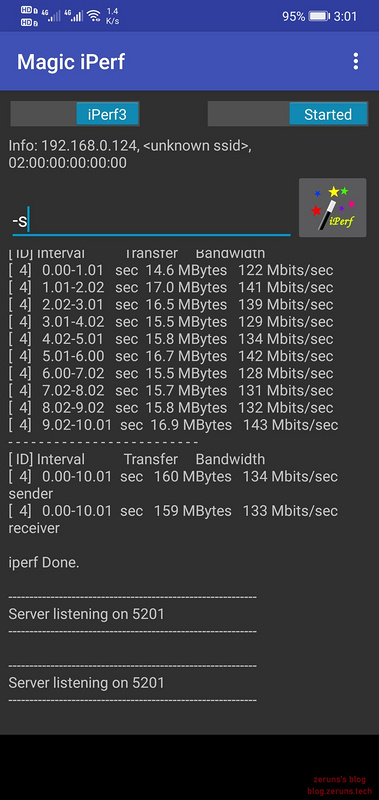Tap the iPerf magic wand icon
The width and height of the screenshot is (379, 800).
tap(333, 208)
